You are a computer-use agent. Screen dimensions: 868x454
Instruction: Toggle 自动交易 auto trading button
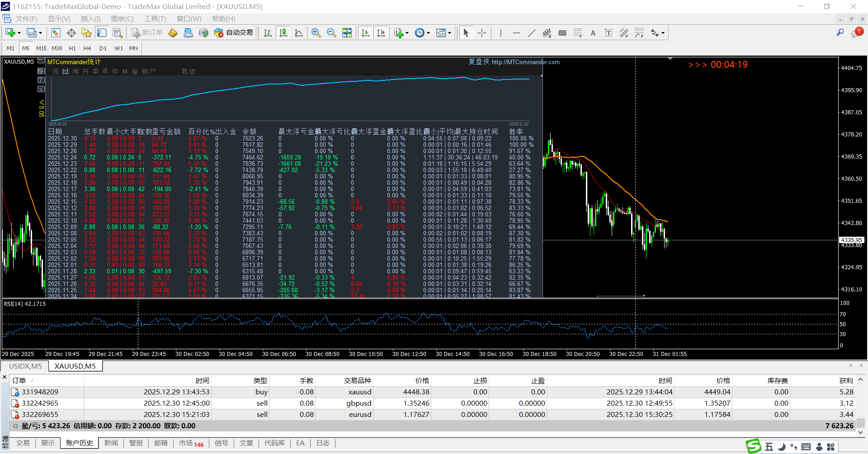(x=234, y=33)
